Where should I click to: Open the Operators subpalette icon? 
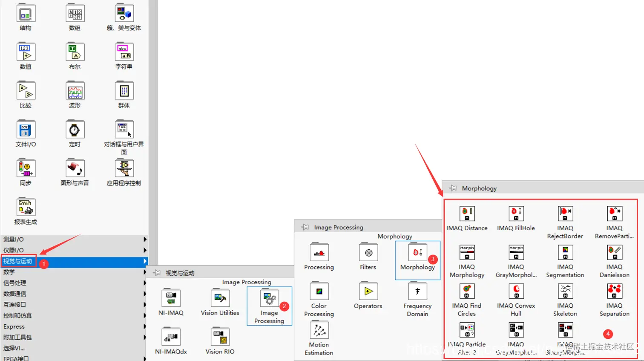(368, 291)
